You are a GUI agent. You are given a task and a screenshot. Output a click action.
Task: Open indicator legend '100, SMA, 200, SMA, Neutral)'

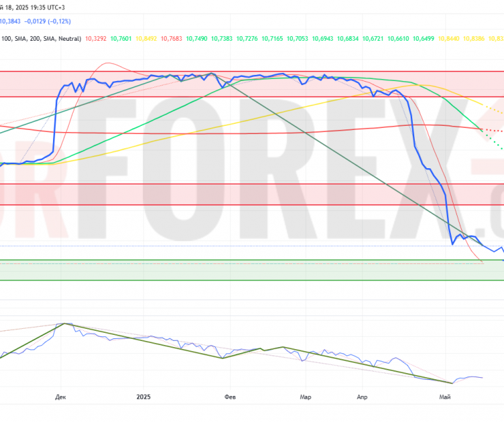pyautogui.click(x=41, y=39)
